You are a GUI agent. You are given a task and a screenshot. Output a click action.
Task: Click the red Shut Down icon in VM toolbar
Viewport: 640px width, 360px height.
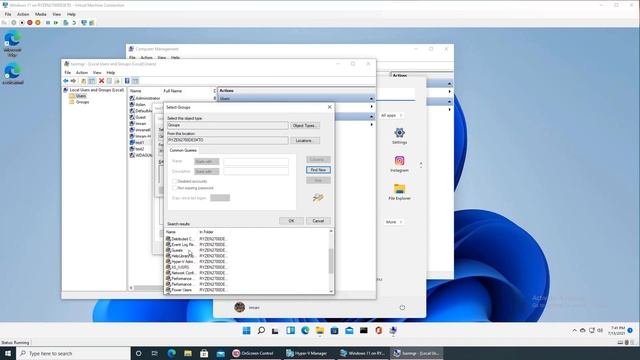(x=30, y=23)
